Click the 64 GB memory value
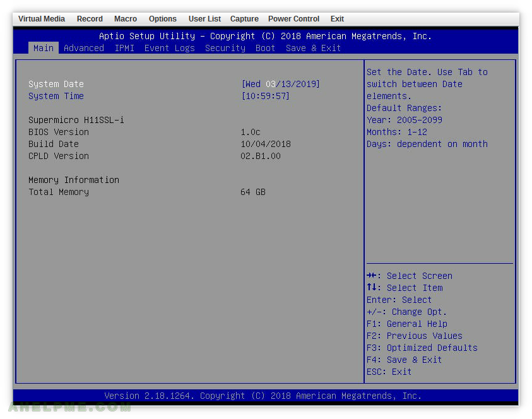Screen dimensions: 532x419 [253, 192]
